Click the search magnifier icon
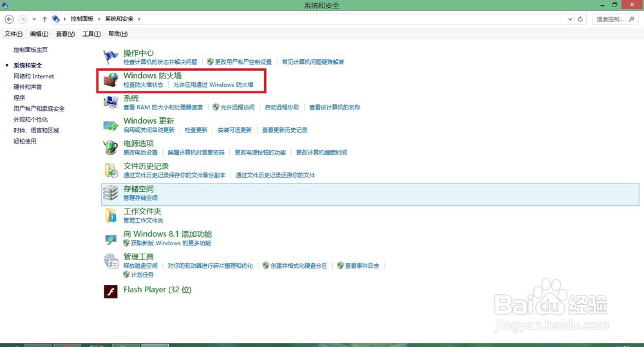 tap(632, 19)
